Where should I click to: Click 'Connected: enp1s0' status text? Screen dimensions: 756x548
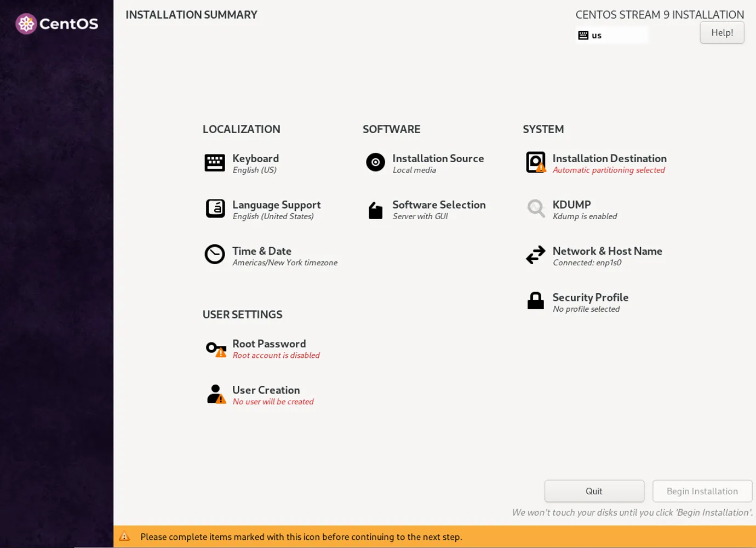587,262
